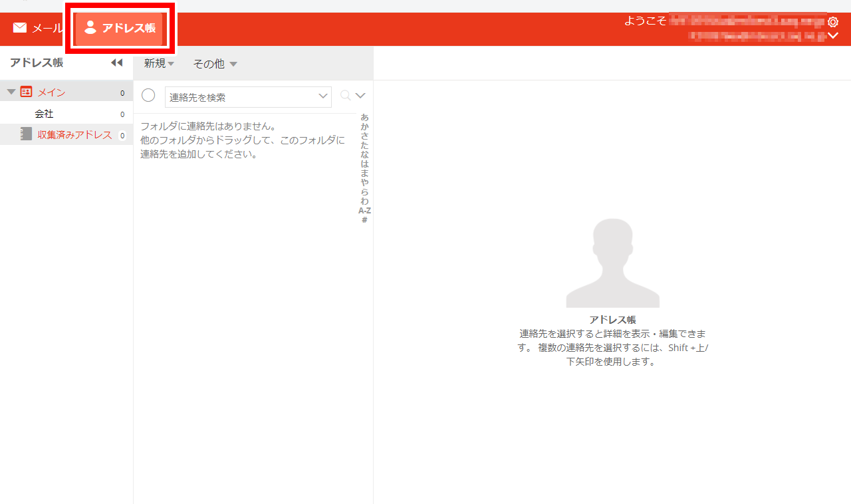The image size is (851, 504).
Task: Select the 会社 subfolder
Action: [66, 114]
